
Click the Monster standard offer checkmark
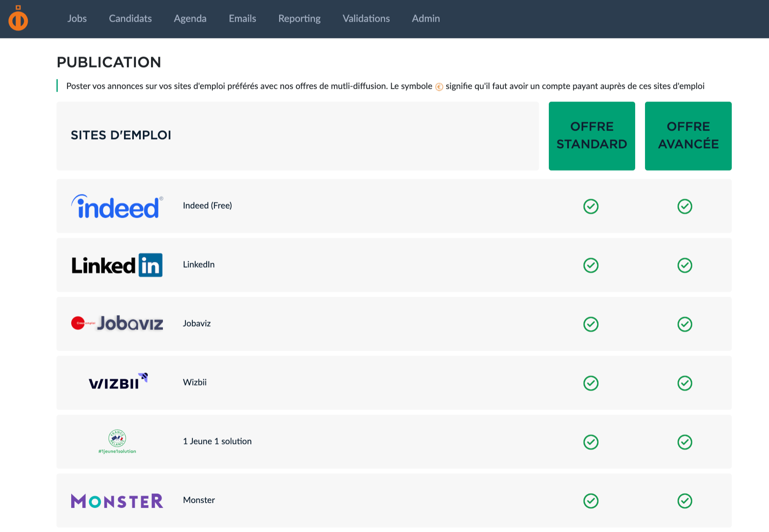(x=591, y=501)
